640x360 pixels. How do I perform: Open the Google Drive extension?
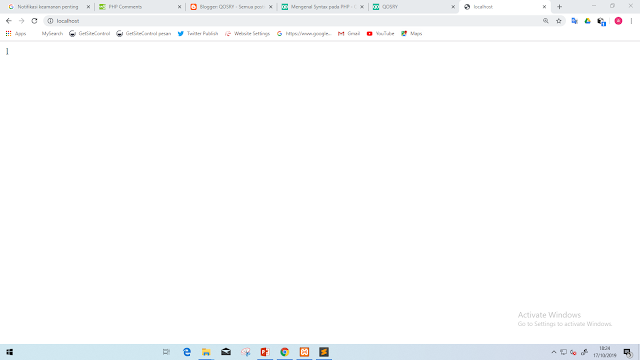coord(587,21)
